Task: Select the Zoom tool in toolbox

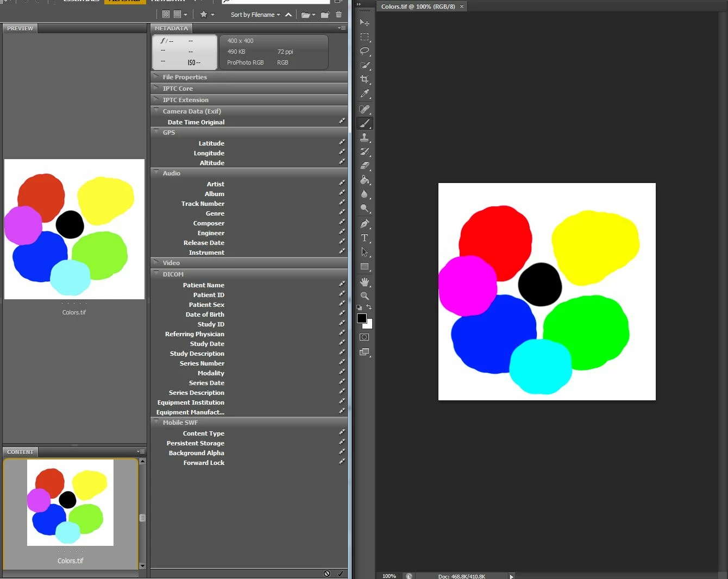Action: (365, 296)
